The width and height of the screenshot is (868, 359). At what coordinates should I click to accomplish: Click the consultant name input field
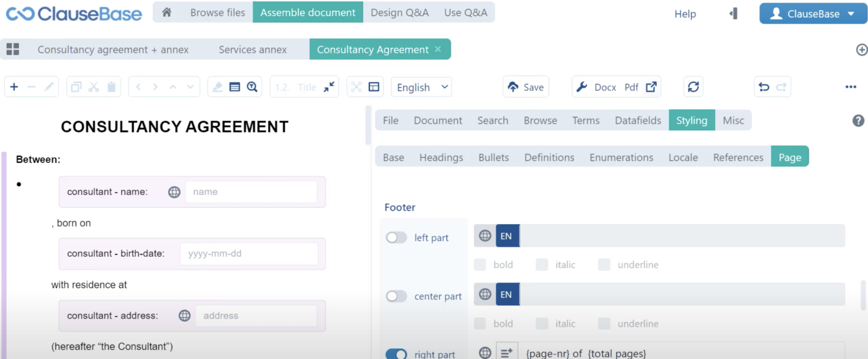point(251,192)
